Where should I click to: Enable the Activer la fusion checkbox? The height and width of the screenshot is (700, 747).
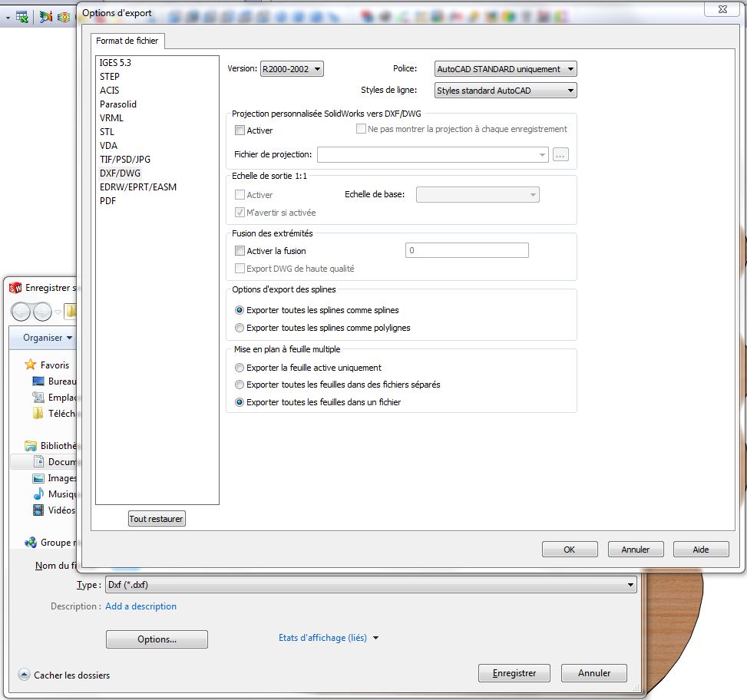[x=240, y=250]
